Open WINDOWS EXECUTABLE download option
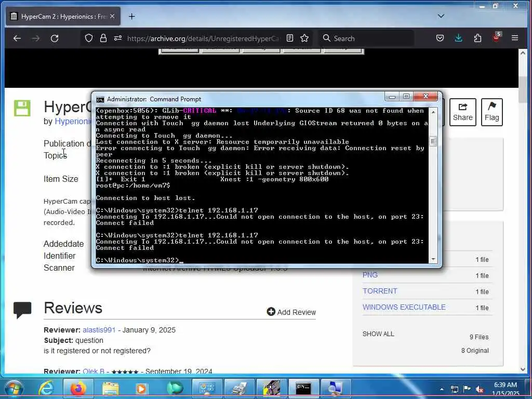 [404, 307]
